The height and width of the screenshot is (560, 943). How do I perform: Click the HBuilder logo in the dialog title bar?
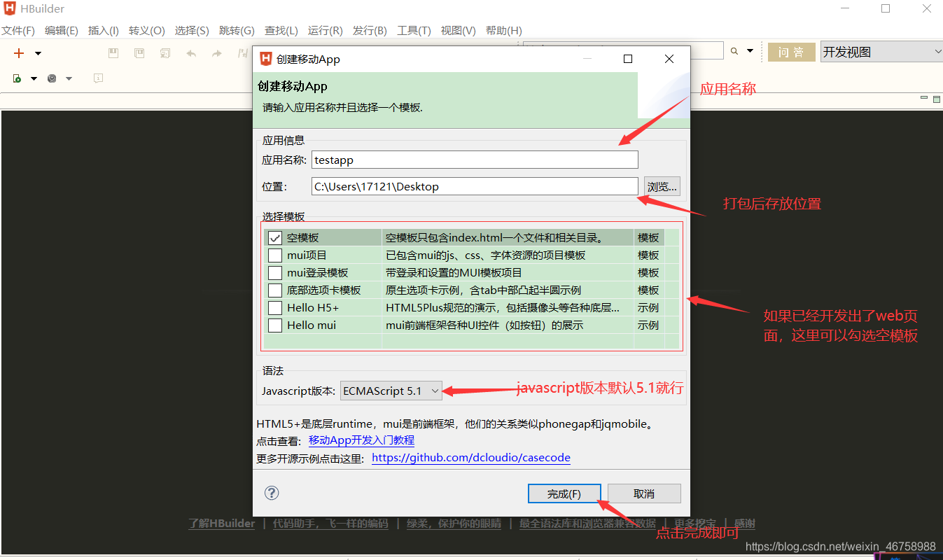tap(266, 59)
